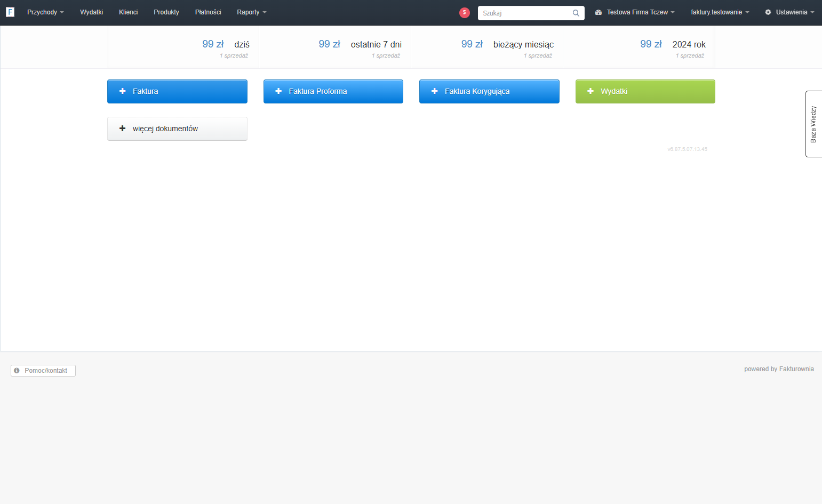
Task: Create a new Faktura Korygująca
Action: [x=489, y=91]
